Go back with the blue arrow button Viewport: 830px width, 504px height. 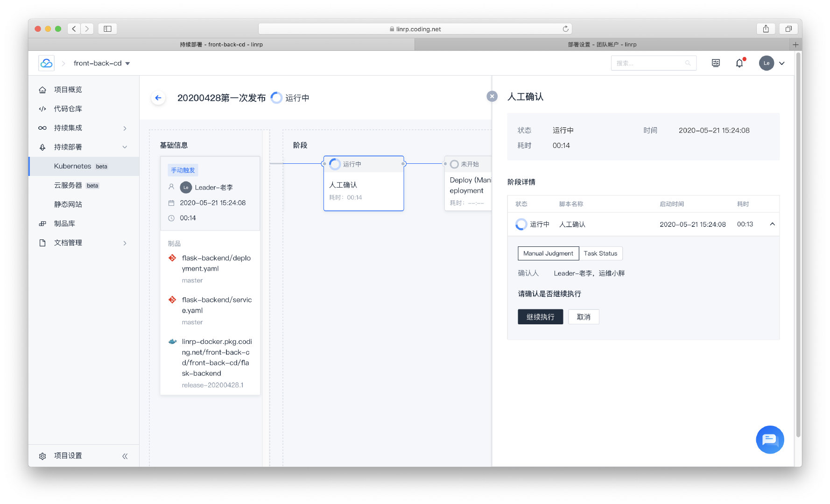coord(158,98)
